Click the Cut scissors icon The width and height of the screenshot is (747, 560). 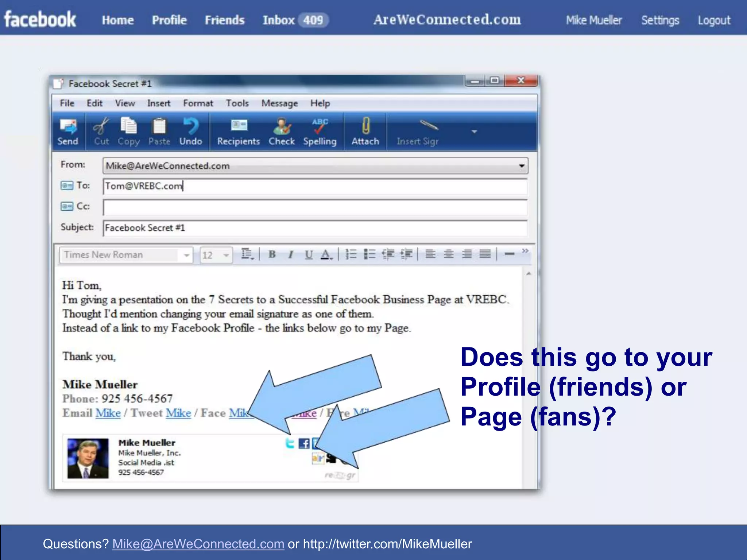pyautogui.click(x=101, y=126)
